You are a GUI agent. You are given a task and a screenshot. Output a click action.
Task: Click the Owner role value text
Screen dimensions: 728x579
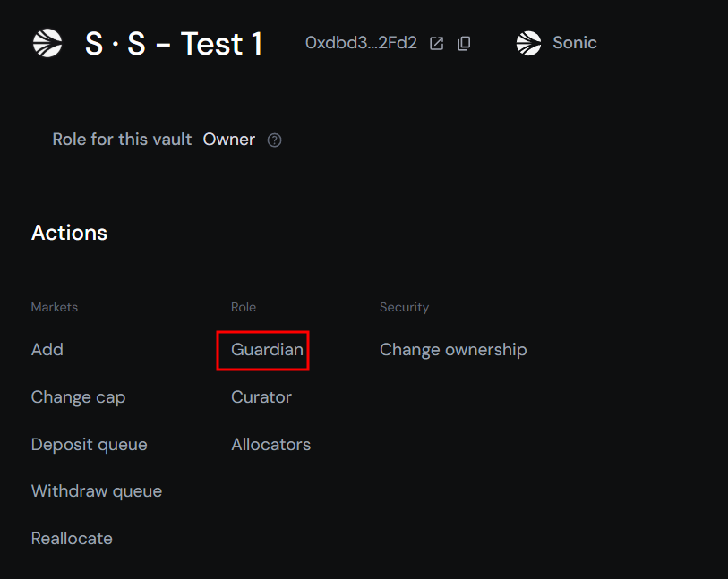229,140
